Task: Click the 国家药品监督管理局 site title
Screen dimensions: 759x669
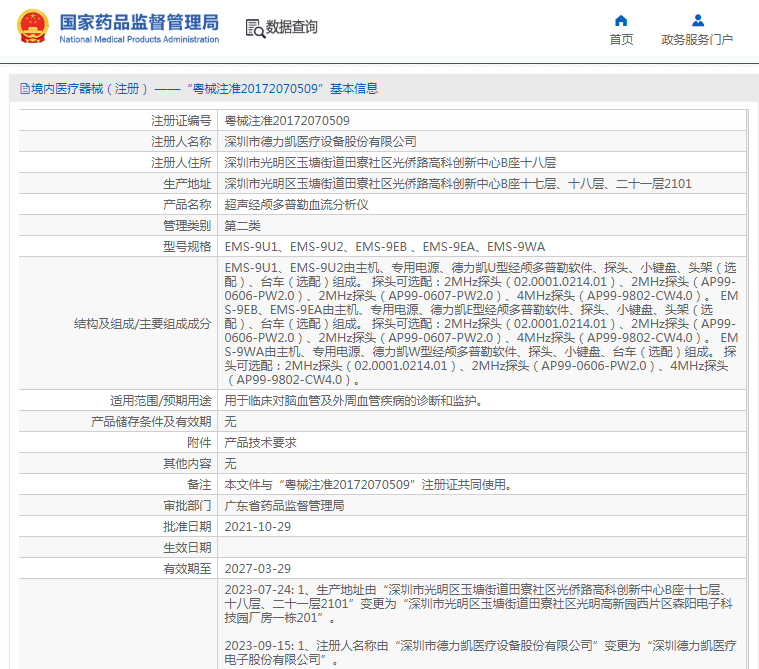Action: click(x=138, y=21)
